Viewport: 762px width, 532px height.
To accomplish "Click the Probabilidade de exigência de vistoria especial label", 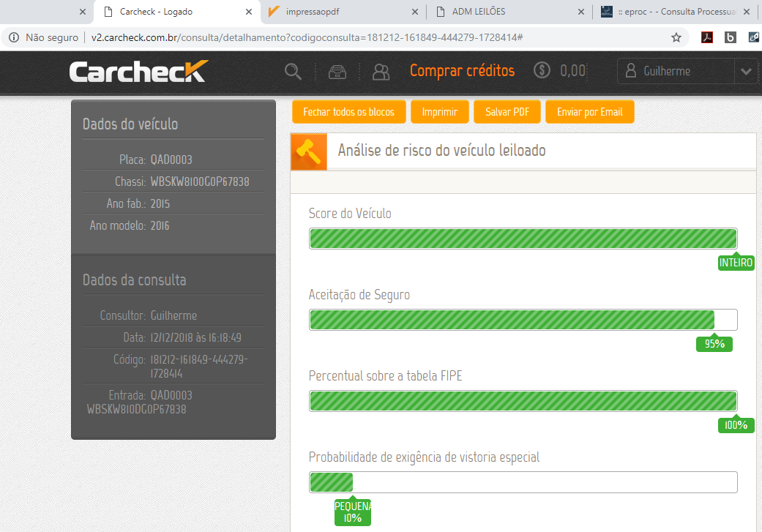I will coord(425,457).
